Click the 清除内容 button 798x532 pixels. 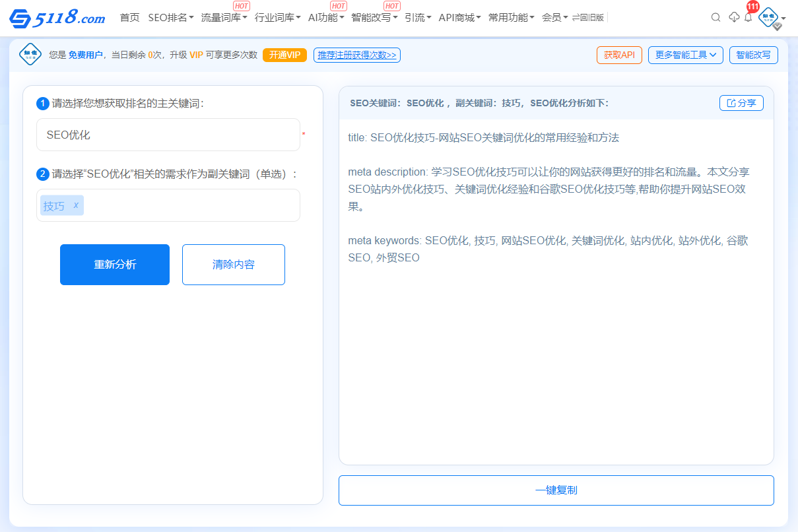pyautogui.click(x=234, y=265)
